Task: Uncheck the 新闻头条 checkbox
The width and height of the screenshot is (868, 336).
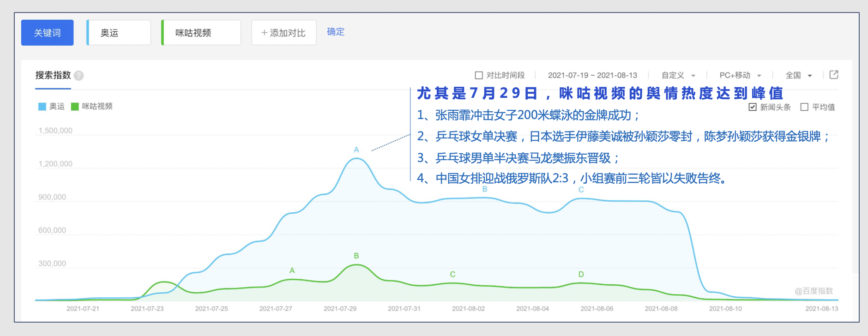Action: coord(753,107)
